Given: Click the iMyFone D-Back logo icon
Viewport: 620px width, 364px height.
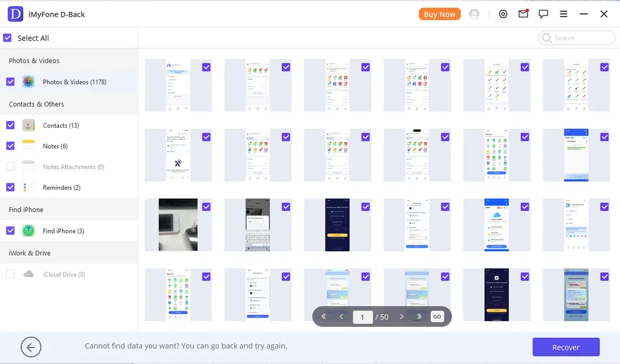Looking at the screenshot, I should pyautogui.click(x=15, y=14).
